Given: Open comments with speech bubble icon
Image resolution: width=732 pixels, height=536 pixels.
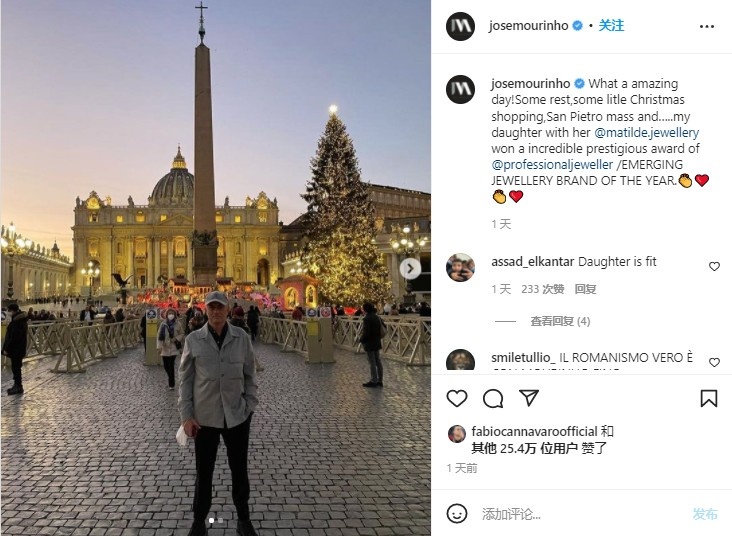Looking at the screenshot, I should coord(493,399).
